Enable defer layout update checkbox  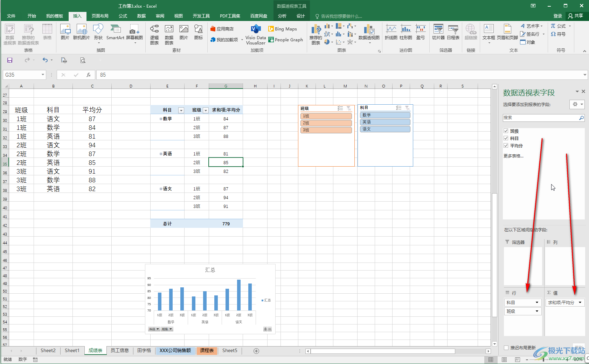click(x=506, y=348)
